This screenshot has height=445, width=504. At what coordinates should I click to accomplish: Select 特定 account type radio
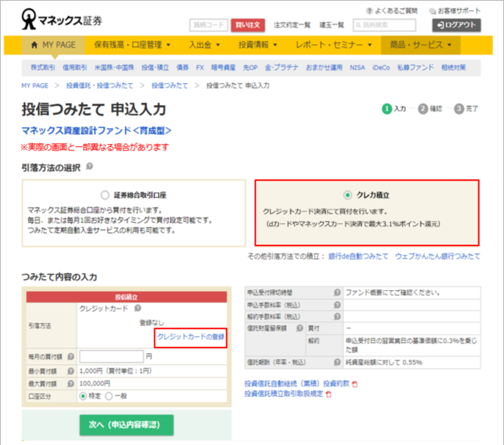83,396
